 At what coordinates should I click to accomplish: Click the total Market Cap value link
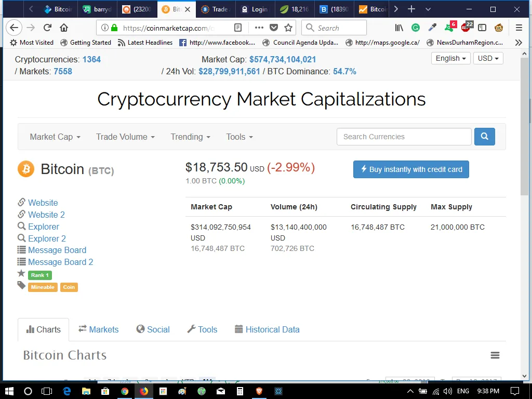(x=283, y=59)
